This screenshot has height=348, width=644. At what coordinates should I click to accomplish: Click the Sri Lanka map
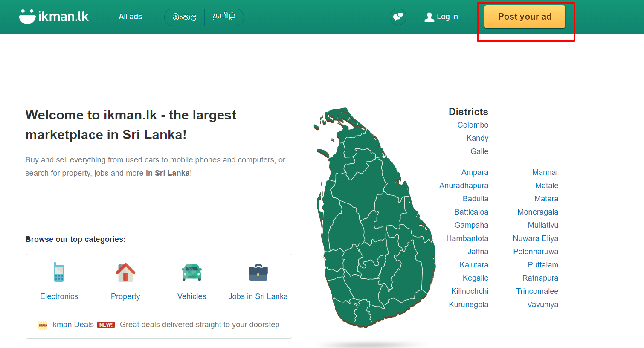pos(375,217)
